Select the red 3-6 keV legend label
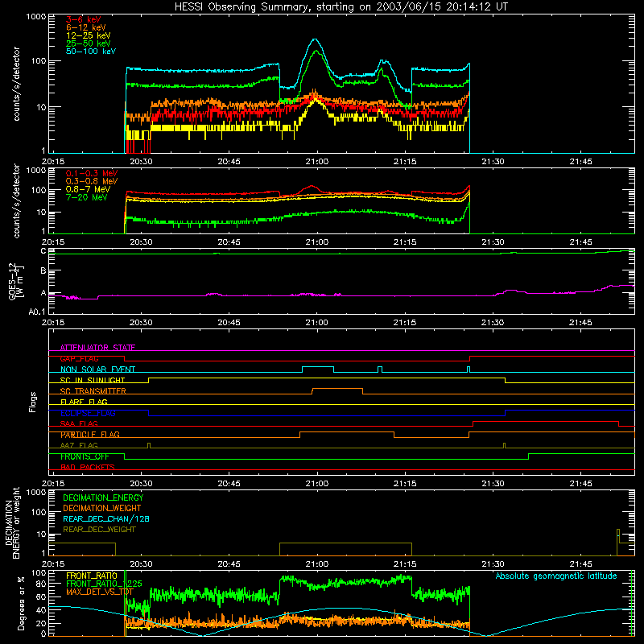Viewport: 644px width, 644px height. click(x=83, y=19)
